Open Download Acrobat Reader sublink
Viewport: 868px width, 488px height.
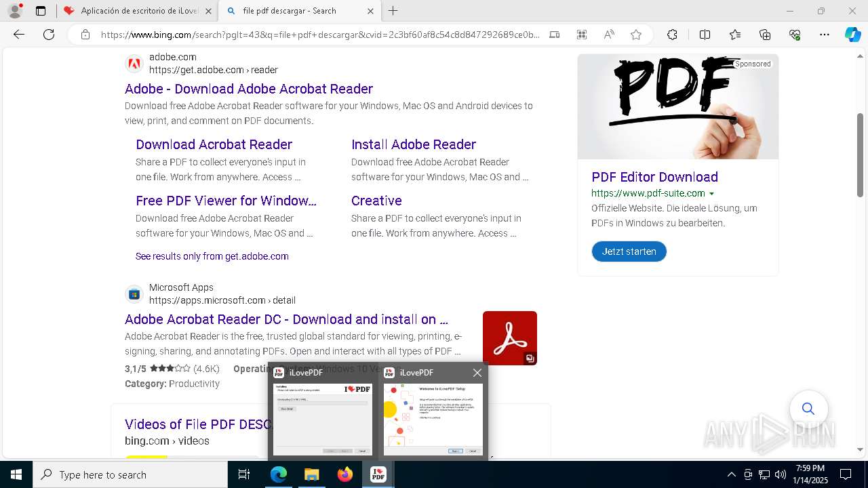coord(214,144)
